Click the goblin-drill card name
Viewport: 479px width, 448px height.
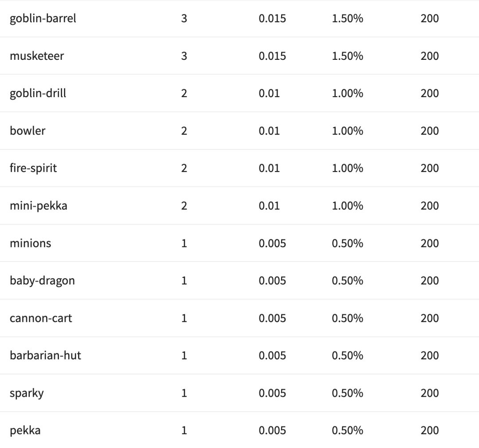(x=38, y=93)
